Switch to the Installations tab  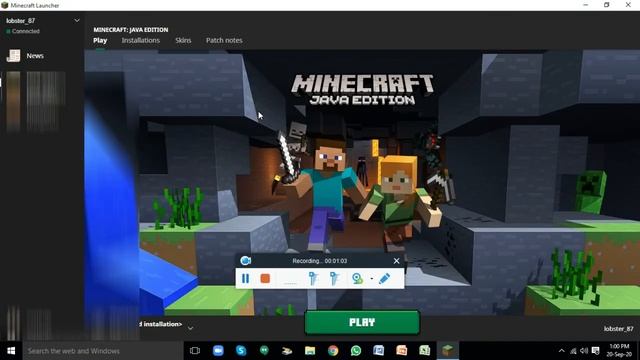pos(140,40)
